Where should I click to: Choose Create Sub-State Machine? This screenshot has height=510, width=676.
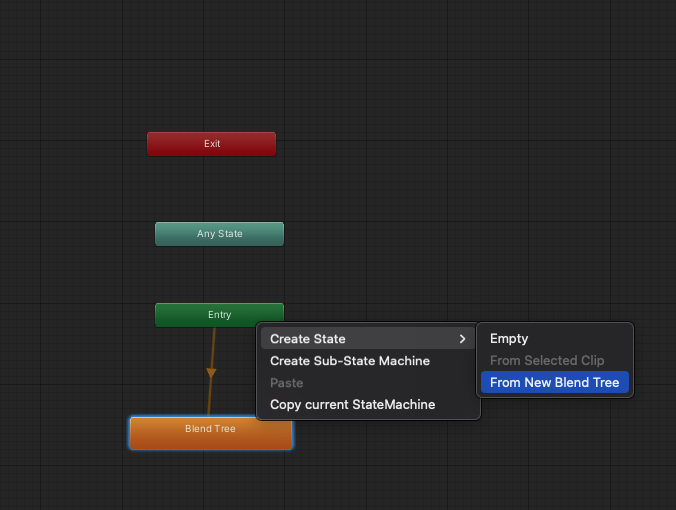350,361
